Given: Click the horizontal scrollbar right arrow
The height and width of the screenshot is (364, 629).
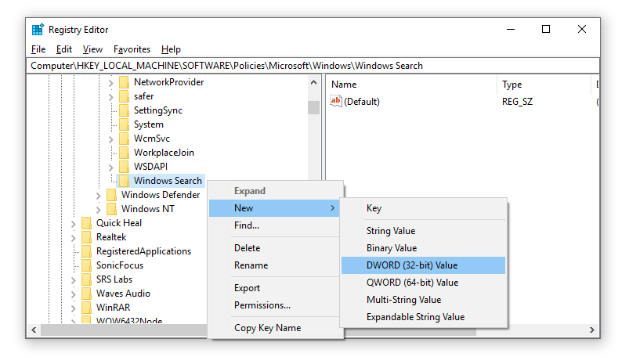Looking at the screenshot, I should (592, 330).
